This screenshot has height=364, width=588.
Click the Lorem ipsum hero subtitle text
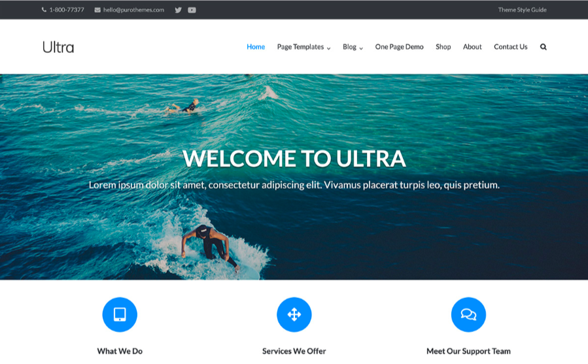294,185
